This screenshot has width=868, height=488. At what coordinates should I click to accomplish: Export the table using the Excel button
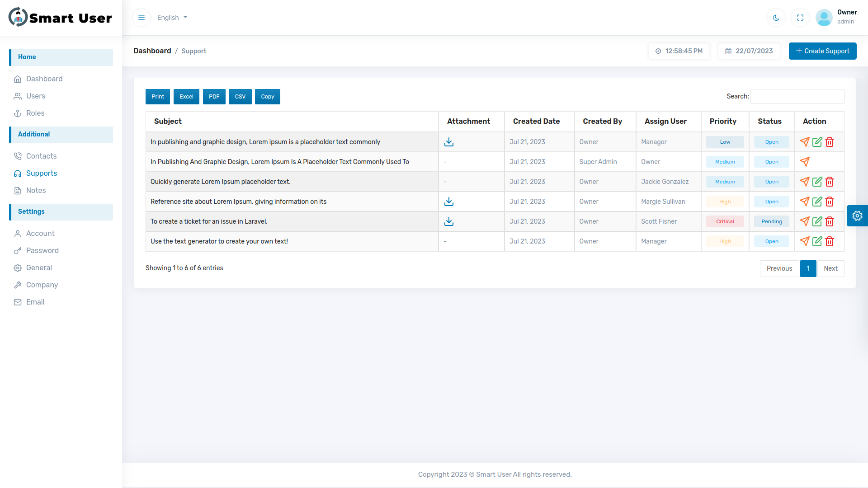tap(186, 96)
